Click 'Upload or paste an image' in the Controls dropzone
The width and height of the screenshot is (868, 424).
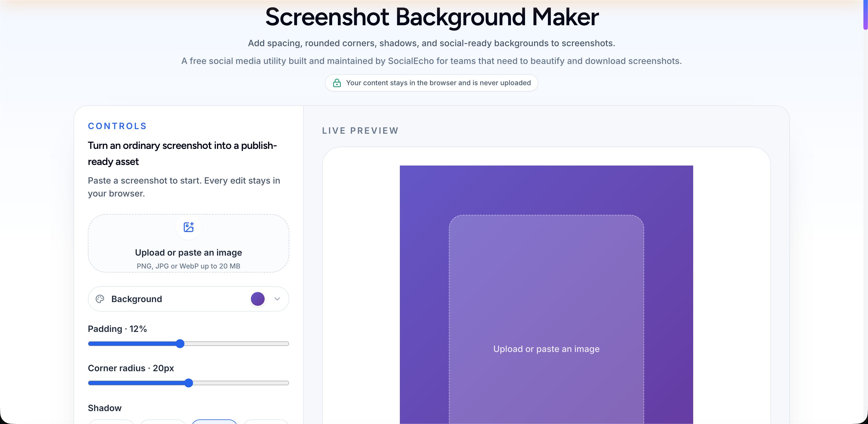pos(188,252)
